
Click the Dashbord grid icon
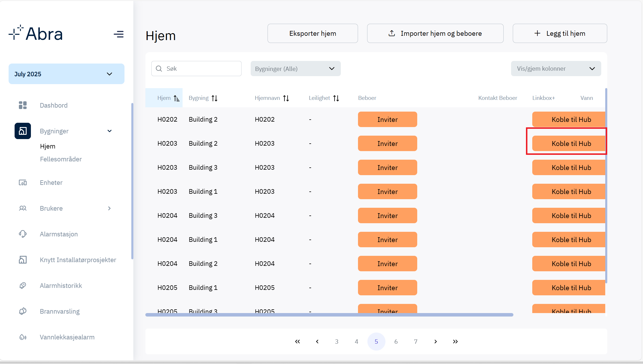pyautogui.click(x=23, y=105)
